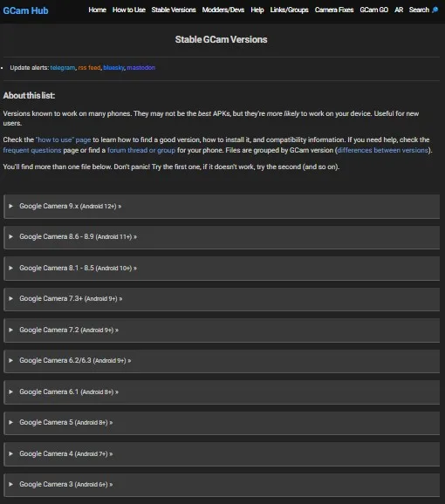Image resolution: width=445 pixels, height=504 pixels.
Task: Open the rss feed link
Action: click(89, 67)
